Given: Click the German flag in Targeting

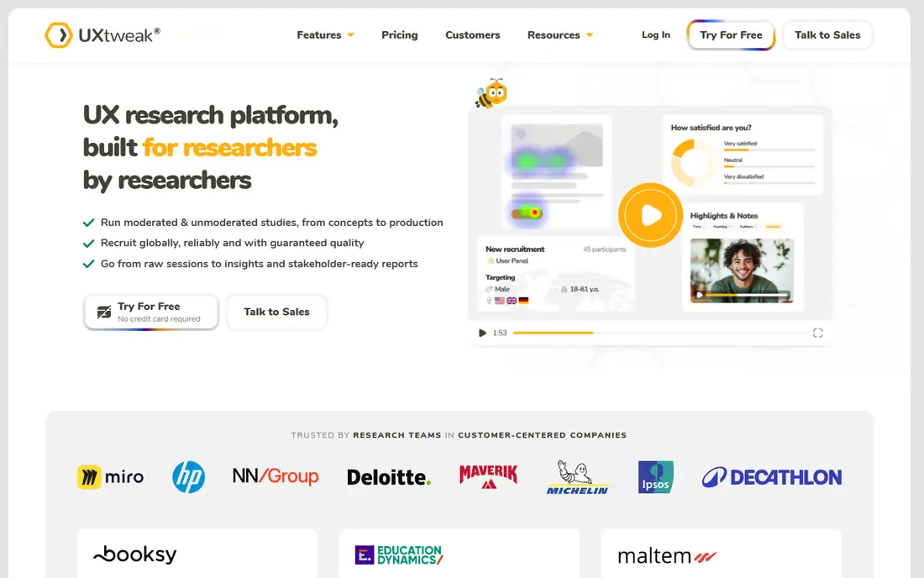Looking at the screenshot, I should point(523,301).
